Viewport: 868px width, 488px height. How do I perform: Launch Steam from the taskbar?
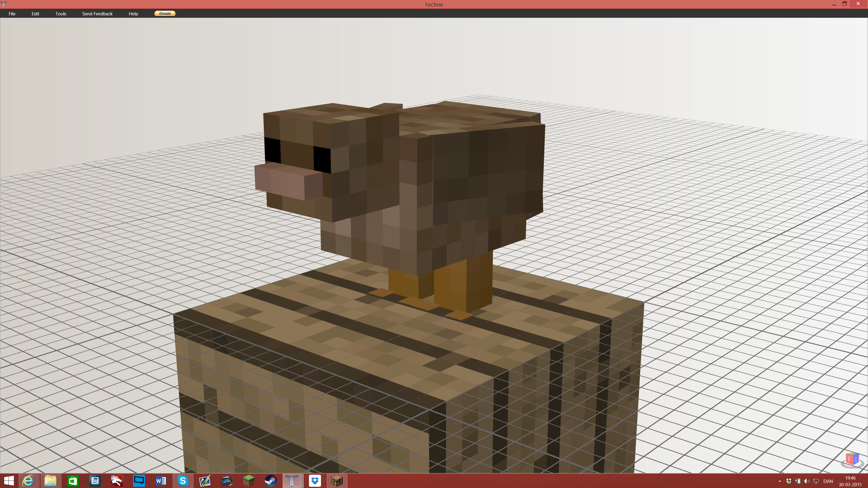(271, 480)
